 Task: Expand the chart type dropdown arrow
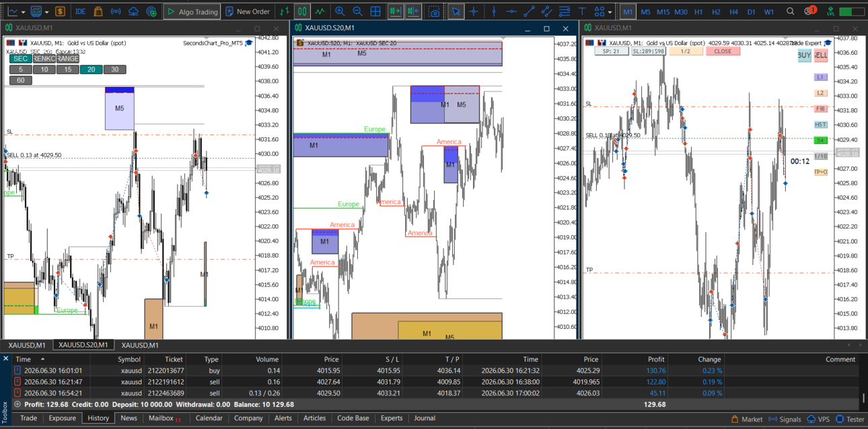23,12
